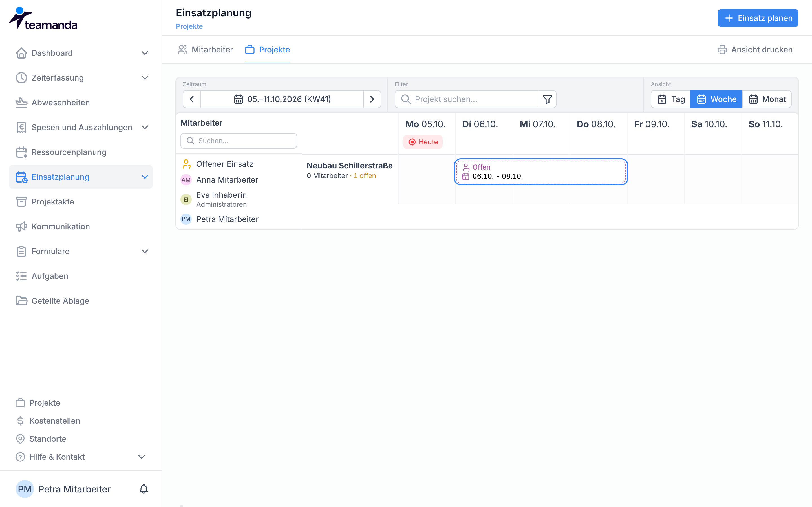Viewport: 812px width, 507px height.
Task: Open the Projekte breadcrumb link
Action: (x=189, y=26)
